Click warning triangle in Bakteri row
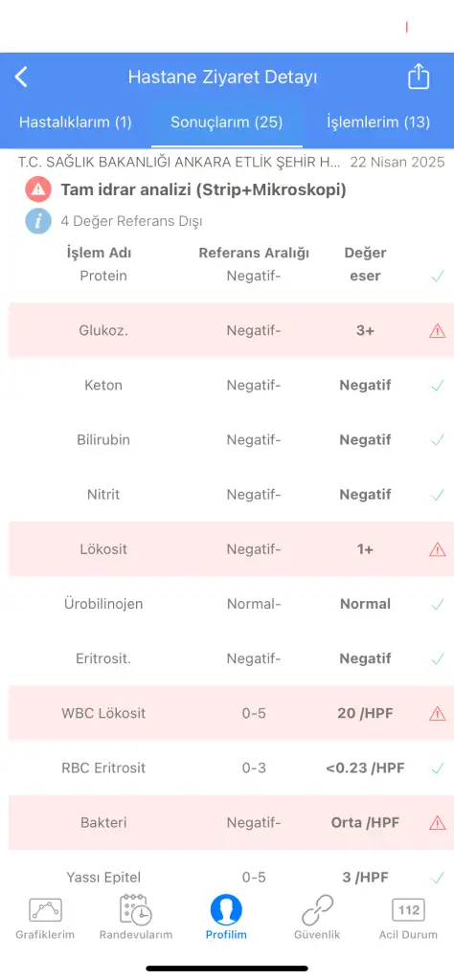The height and width of the screenshot is (980, 454). [x=437, y=822]
